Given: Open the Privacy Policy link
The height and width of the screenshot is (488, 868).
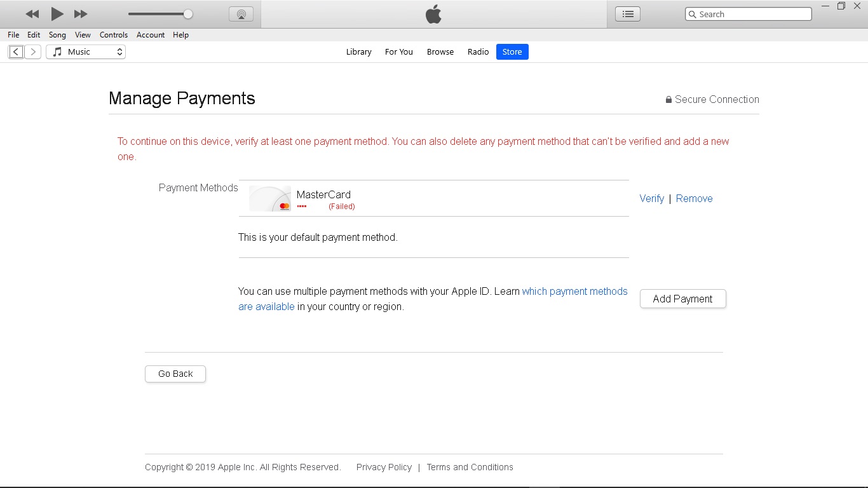Looking at the screenshot, I should 384,467.
